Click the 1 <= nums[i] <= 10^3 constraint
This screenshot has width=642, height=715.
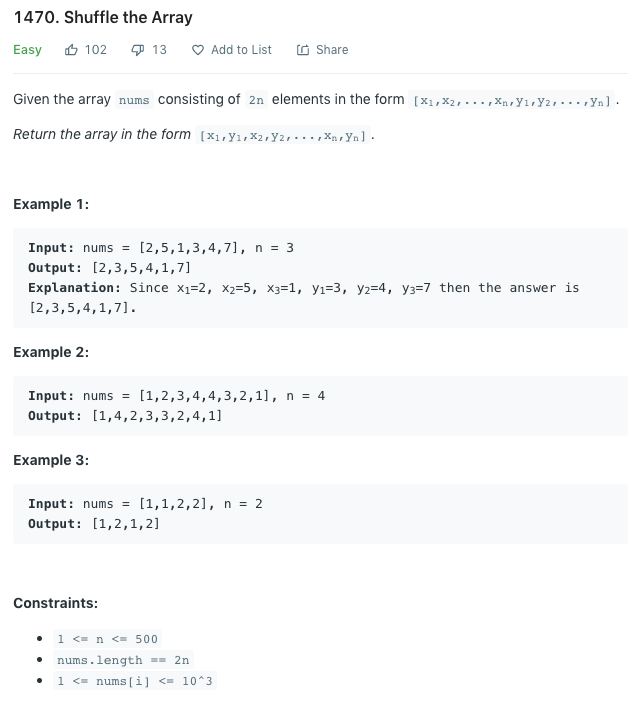coord(135,681)
